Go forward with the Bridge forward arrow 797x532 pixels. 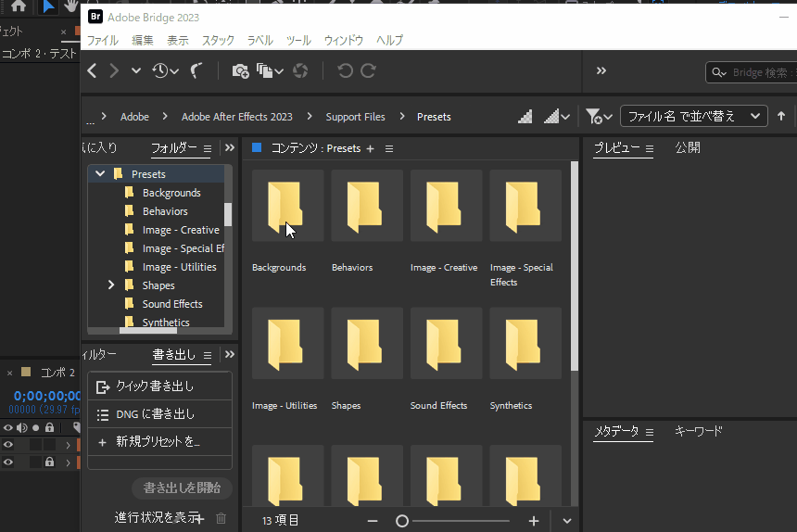tap(114, 70)
